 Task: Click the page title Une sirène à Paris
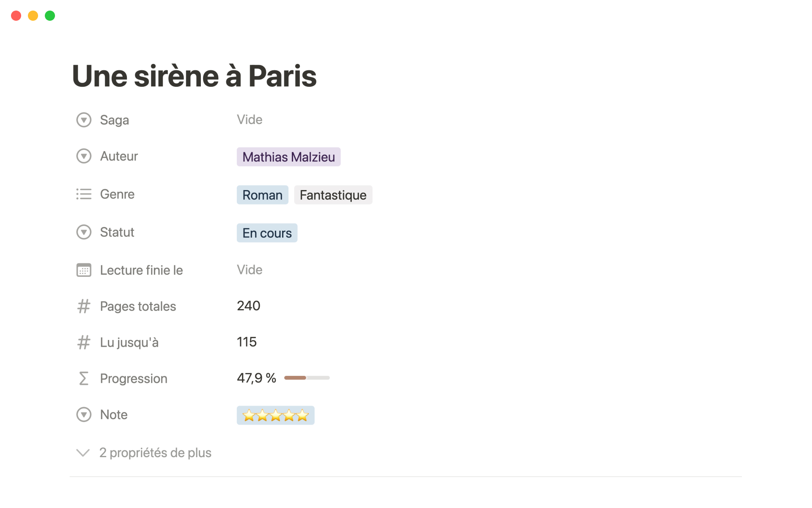(x=194, y=76)
